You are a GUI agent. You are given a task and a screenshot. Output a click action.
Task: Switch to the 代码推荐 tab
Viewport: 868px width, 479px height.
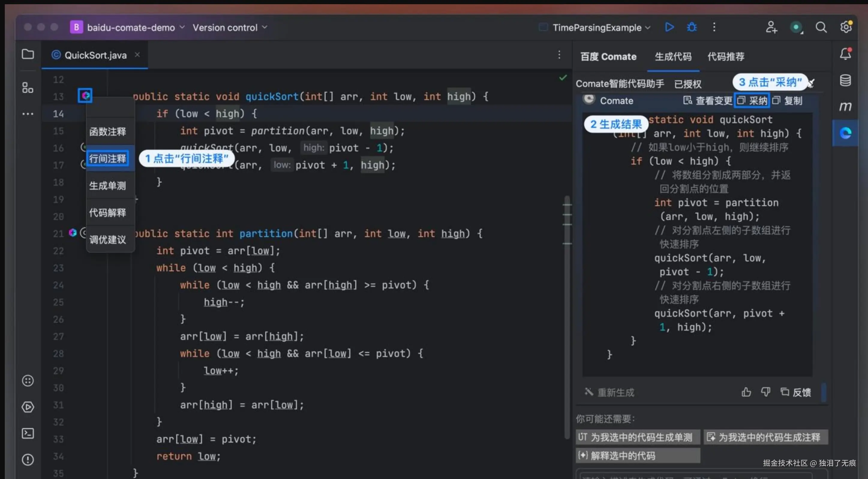pos(726,57)
